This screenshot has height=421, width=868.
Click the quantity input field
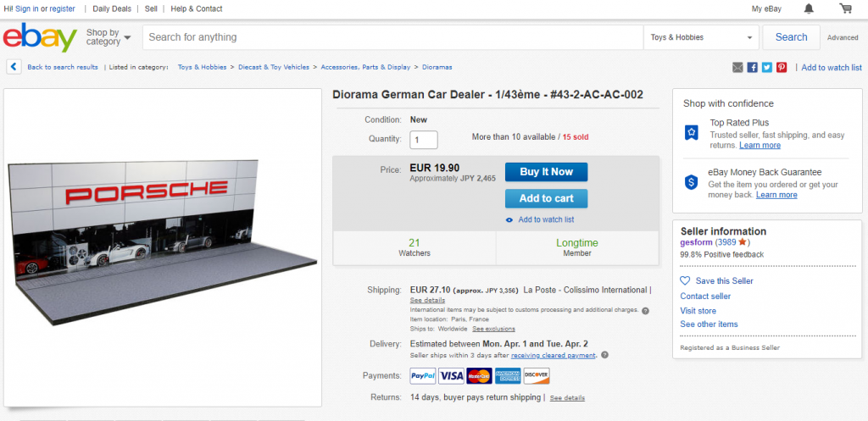[x=424, y=140]
